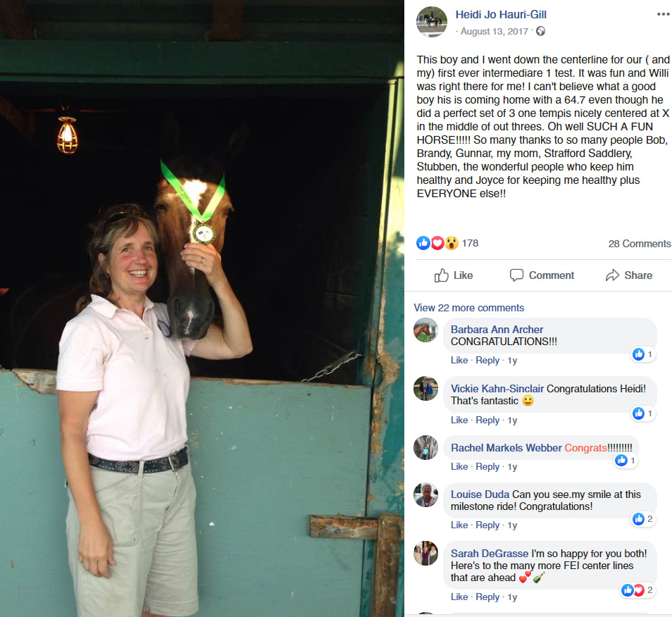Click Heidi Jo Hauri-Gill's profile picture

click(x=432, y=22)
